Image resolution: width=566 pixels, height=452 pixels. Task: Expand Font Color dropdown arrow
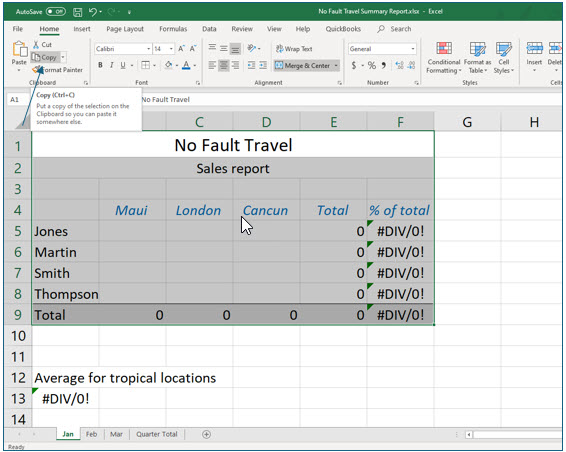pos(195,65)
